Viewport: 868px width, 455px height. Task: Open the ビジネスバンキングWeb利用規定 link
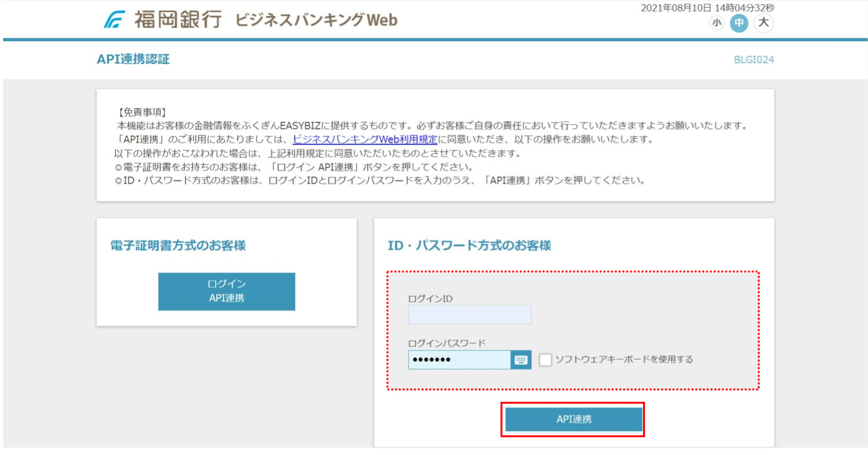click(364, 139)
